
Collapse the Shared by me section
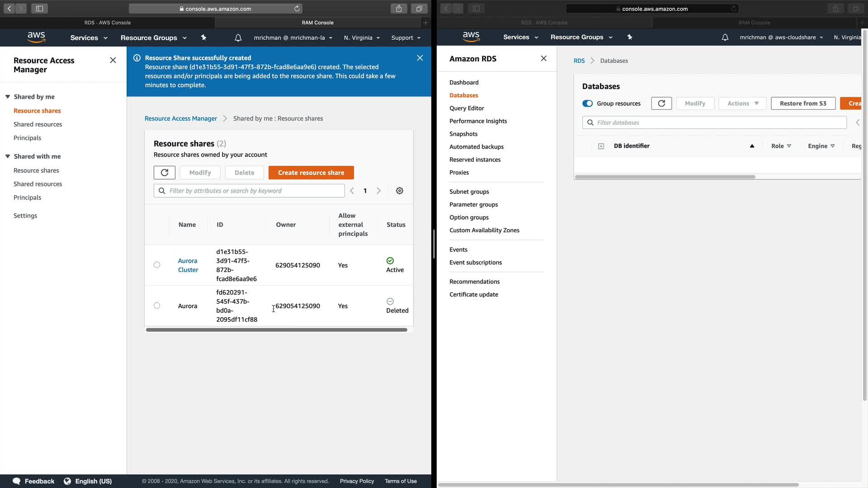tap(8, 97)
